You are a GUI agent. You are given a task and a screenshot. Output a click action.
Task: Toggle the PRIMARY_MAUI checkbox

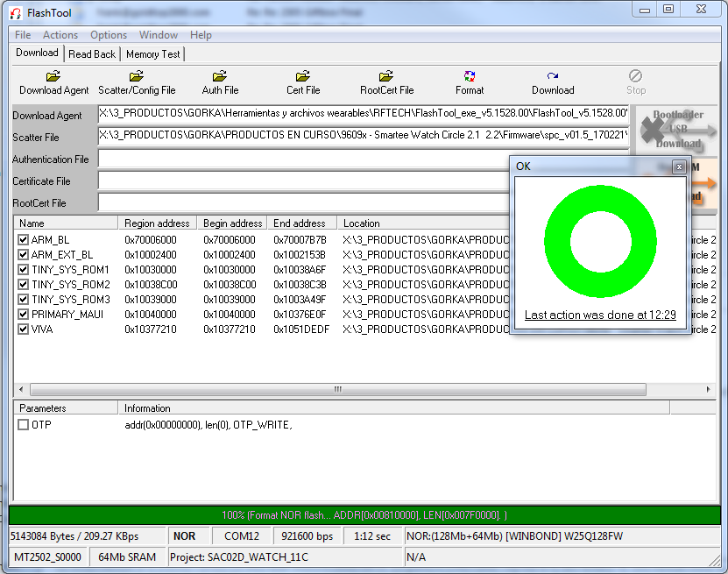tap(24, 315)
